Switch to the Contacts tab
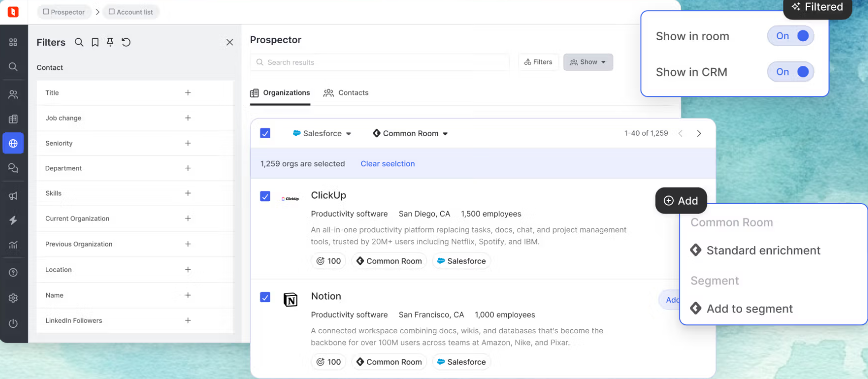 346,93
